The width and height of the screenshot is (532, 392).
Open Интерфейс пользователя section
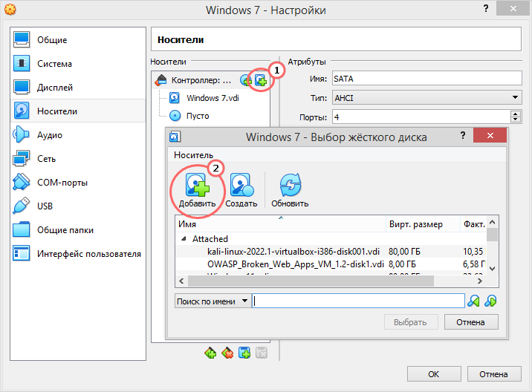click(x=78, y=253)
